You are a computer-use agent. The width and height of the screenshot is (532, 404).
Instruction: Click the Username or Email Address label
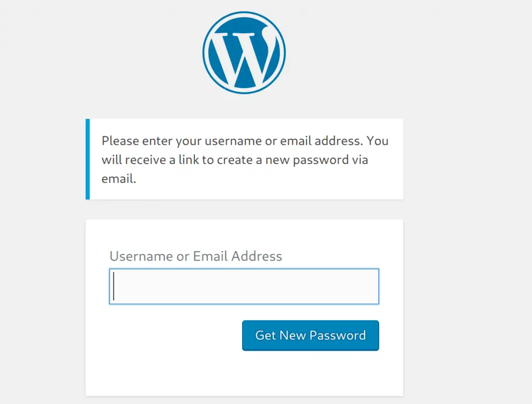(196, 256)
